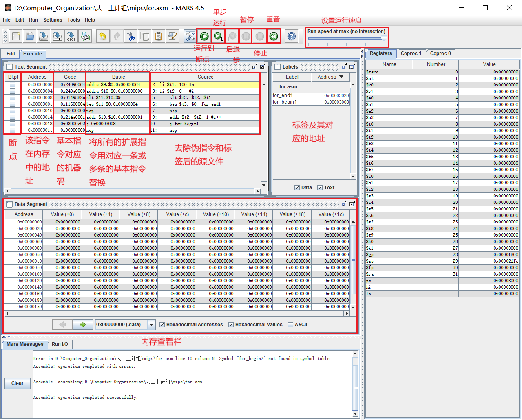Stop the running program icon
The width and height of the screenshot is (522, 420).
[260, 36]
